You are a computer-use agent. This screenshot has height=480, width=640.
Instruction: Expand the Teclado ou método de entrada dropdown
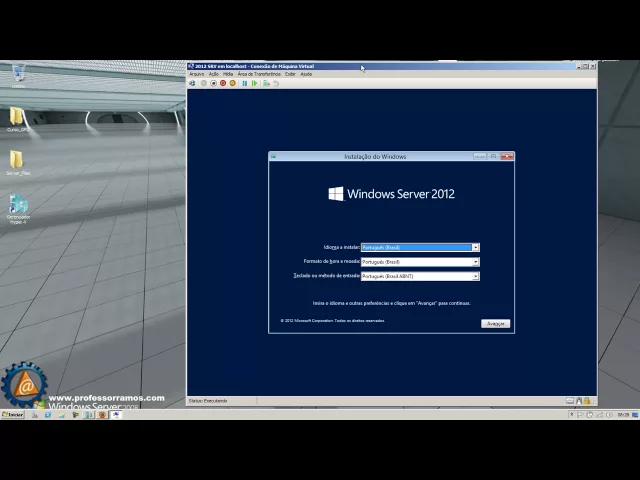(476, 276)
